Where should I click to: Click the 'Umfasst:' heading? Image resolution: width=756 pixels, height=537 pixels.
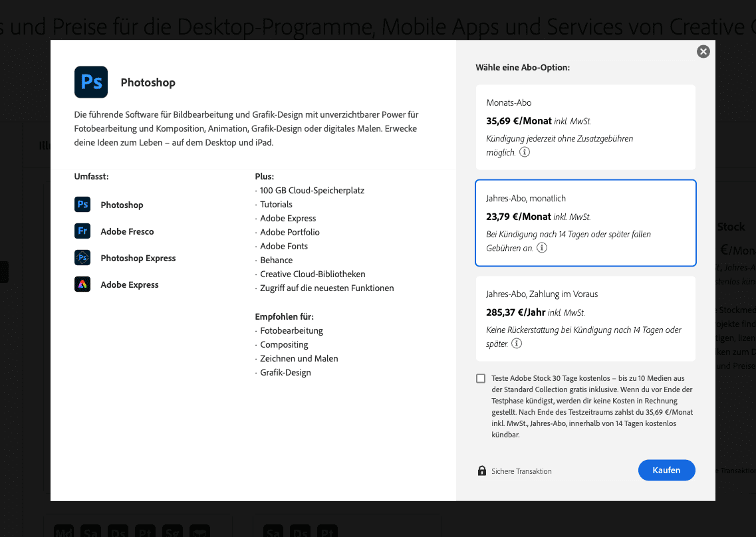click(91, 176)
